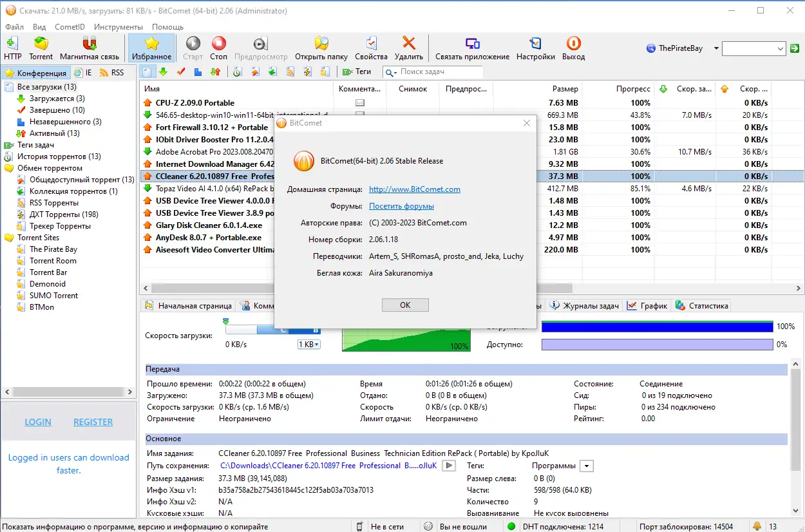Open the Вид menu
Viewport: 805px width, 532px height.
coord(39,27)
